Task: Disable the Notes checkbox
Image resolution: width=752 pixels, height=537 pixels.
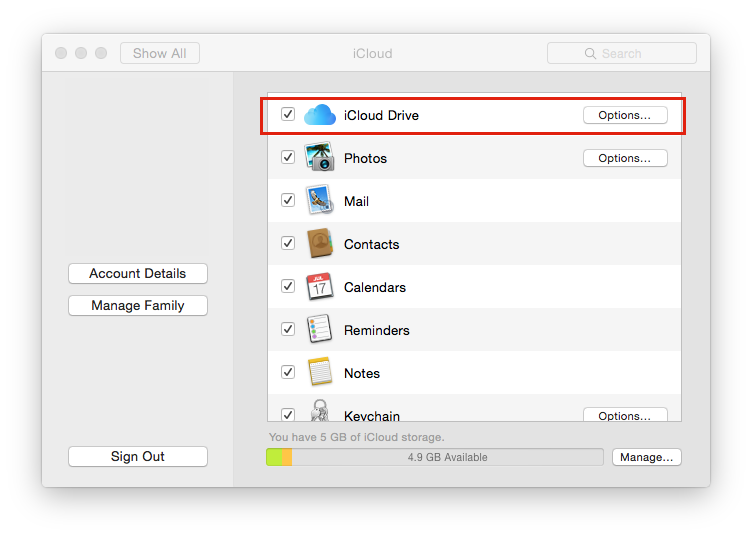Action: pos(288,372)
